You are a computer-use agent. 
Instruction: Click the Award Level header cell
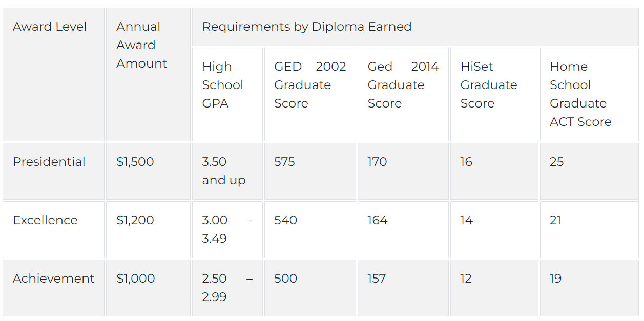[x=53, y=75]
